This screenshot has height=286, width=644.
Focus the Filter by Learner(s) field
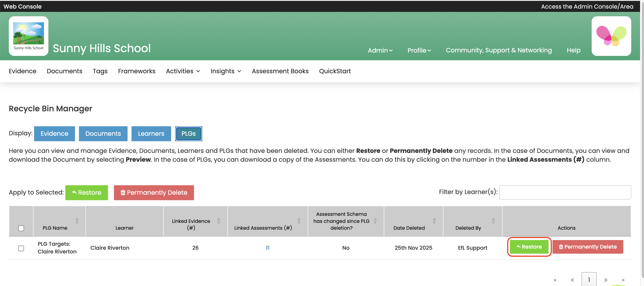(x=565, y=192)
